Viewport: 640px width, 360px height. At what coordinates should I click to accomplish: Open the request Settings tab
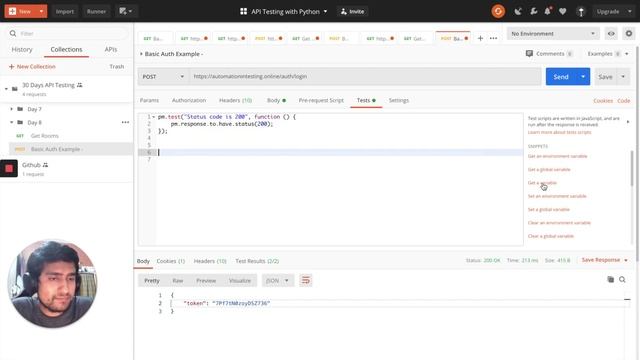[x=399, y=100]
